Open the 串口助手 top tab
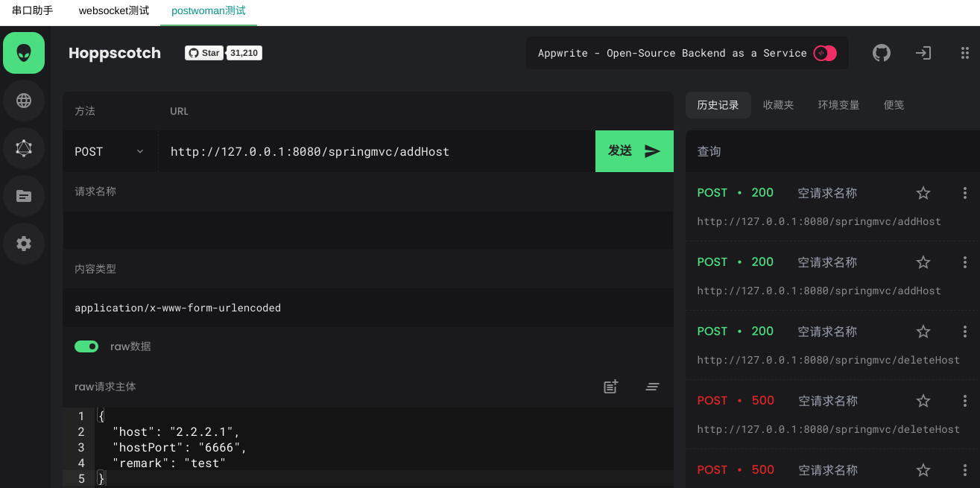 tap(32, 11)
